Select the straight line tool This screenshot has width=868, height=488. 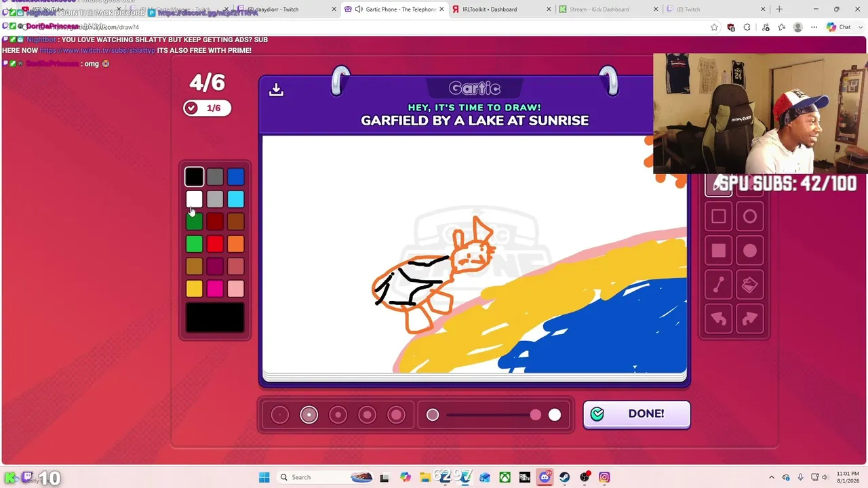tap(718, 285)
